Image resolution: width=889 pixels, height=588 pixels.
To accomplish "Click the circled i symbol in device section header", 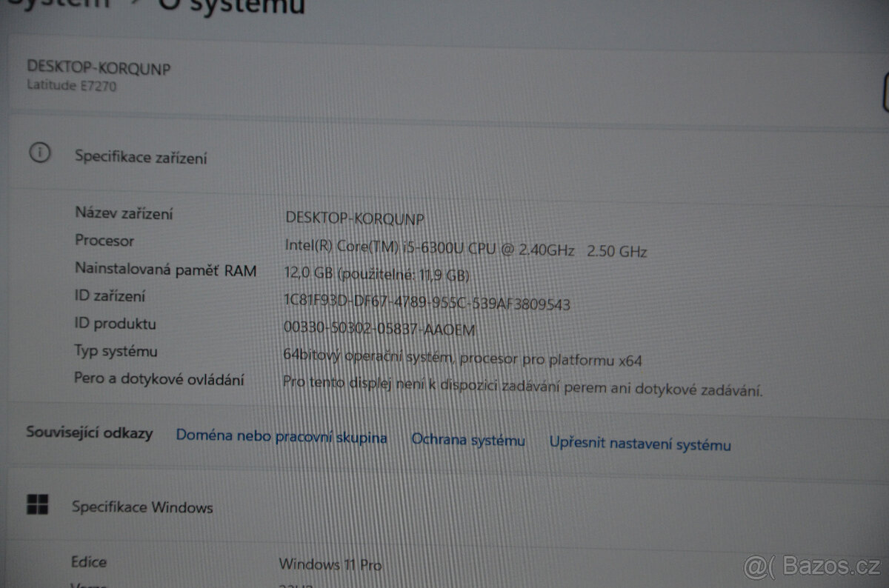I will [x=39, y=153].
